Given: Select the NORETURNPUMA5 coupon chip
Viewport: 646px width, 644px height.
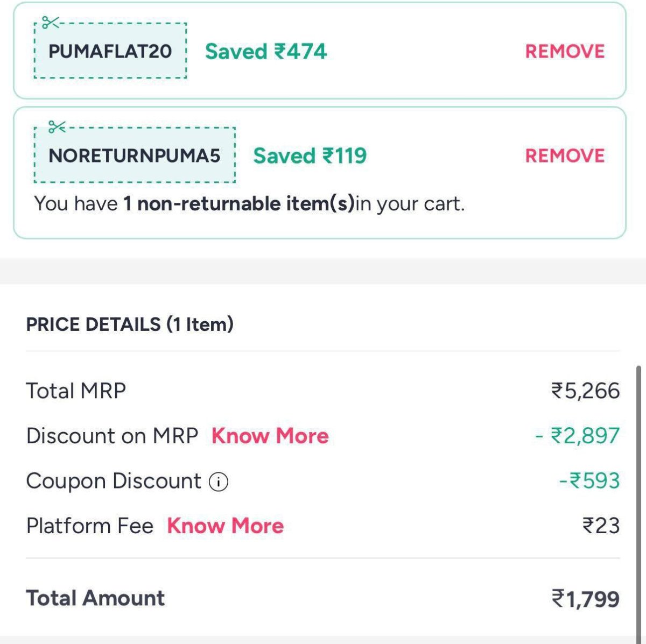Looking at the screenshot, I should pos(135,156).
